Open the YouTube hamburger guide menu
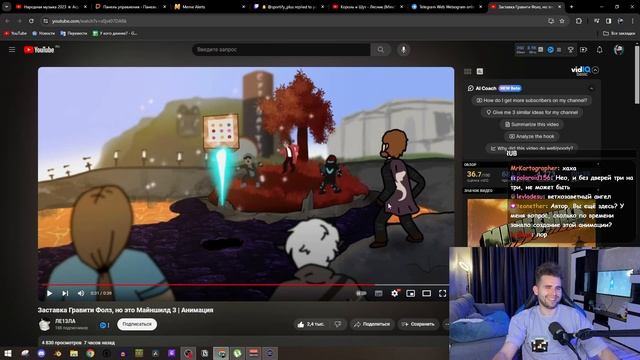 coord(12,49)
